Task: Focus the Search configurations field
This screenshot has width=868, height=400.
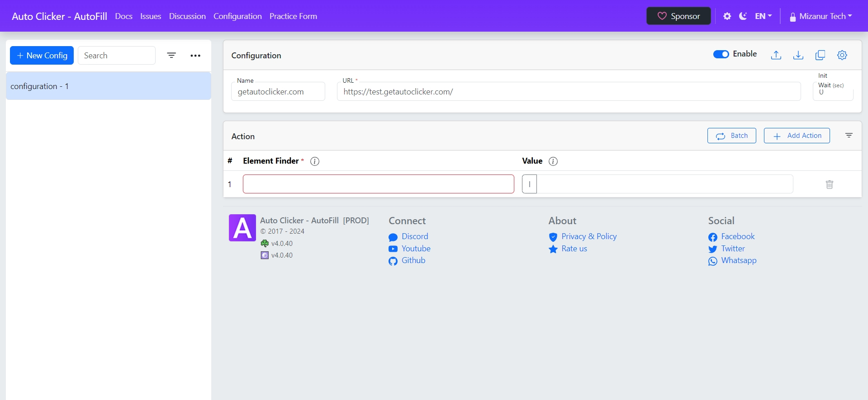Action: 117,55
